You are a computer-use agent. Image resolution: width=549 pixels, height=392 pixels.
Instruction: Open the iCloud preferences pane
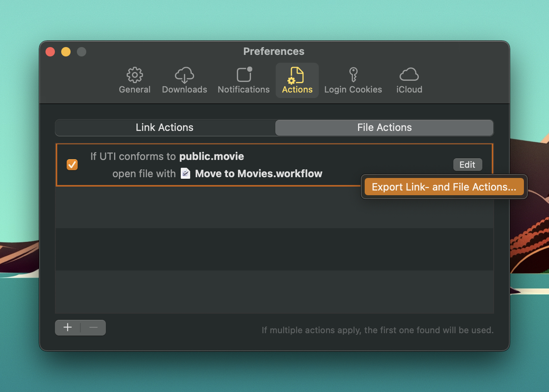click(x=409, y=80)
